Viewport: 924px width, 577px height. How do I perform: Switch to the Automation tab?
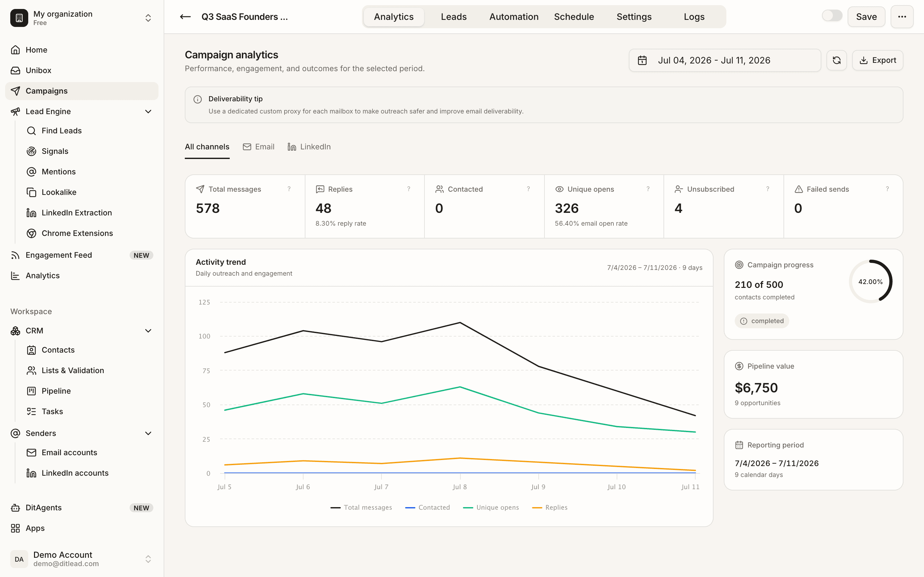tap(514, 17)
